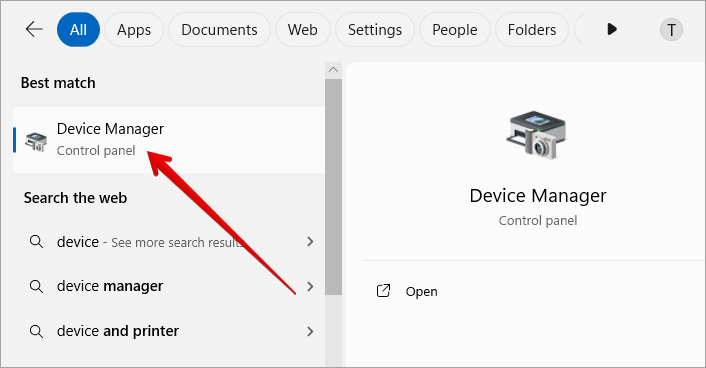Viewport: 706px width, 368px height.
Task: Switch to the Folders filter
Action: (532, 30)
